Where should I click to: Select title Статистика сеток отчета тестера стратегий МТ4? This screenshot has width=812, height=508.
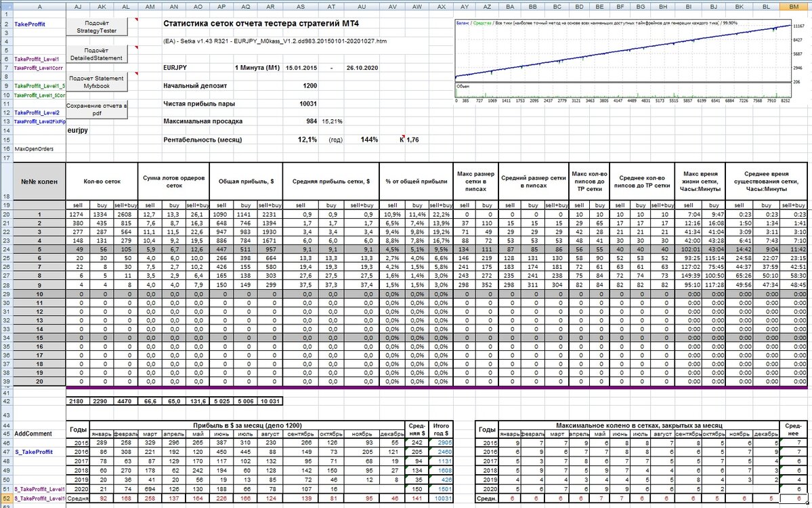(261, 24)
